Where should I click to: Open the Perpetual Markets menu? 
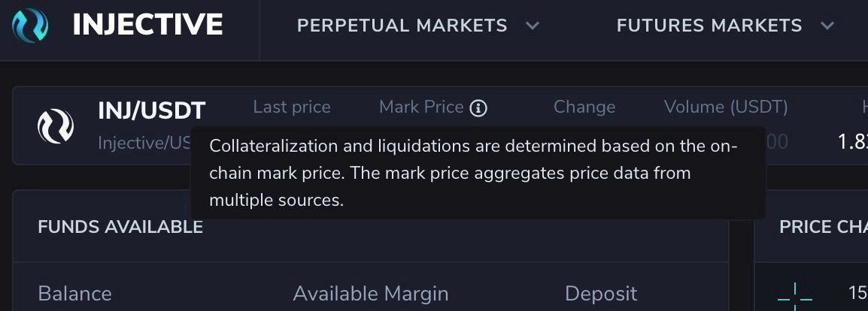(402, 26)
